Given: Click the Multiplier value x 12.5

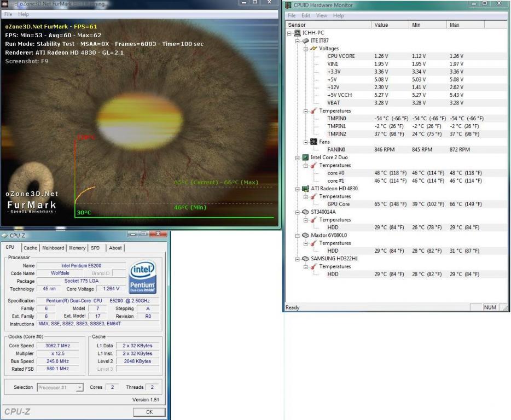Looking at the screenshot, I should pyautogui.click(x=57, y=353).
